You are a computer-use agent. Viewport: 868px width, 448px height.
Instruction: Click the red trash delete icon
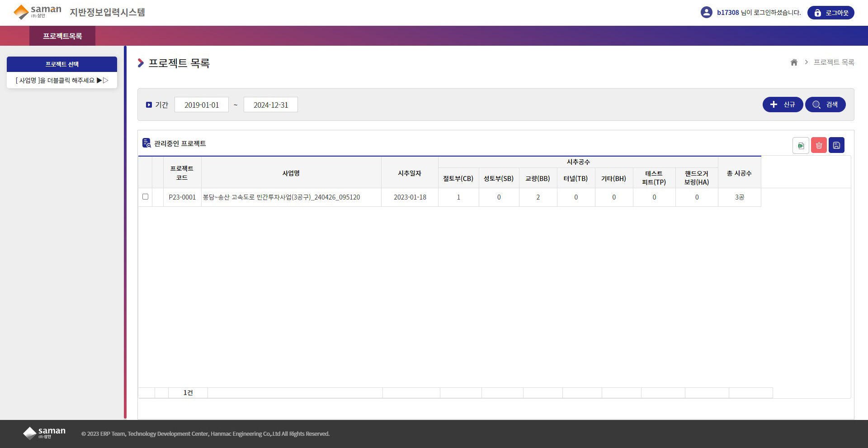pos(819,145)
